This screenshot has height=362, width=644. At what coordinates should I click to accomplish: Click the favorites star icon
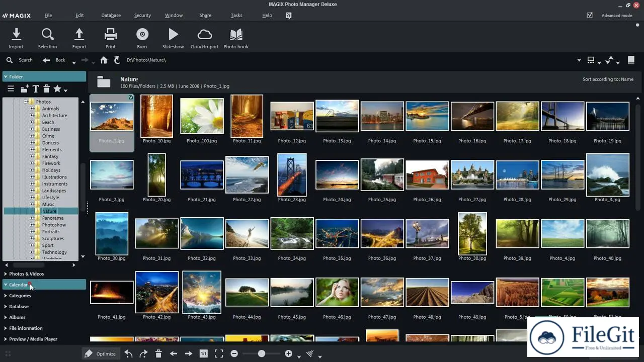57,89
